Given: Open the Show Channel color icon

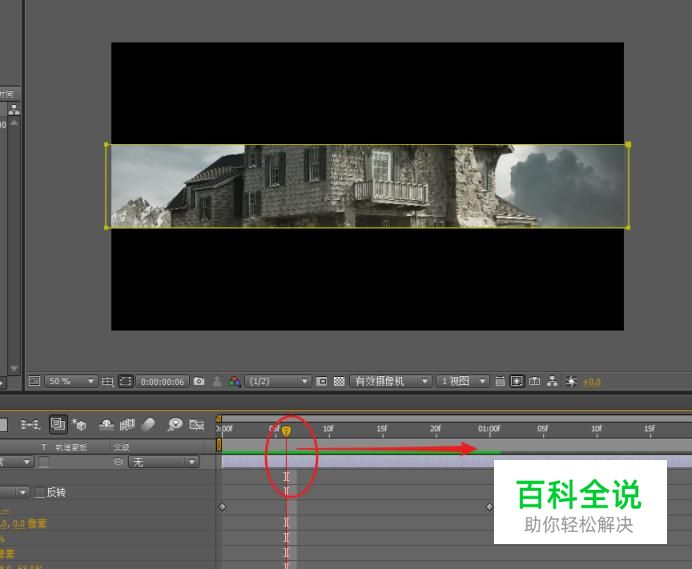Looking at the screenshot, I should tap(234, 381).
